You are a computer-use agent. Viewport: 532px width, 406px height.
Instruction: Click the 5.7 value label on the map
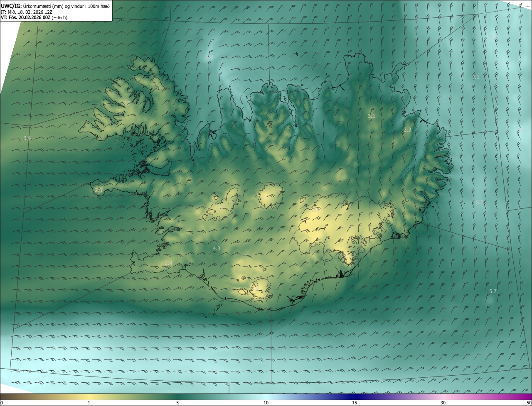493,291
